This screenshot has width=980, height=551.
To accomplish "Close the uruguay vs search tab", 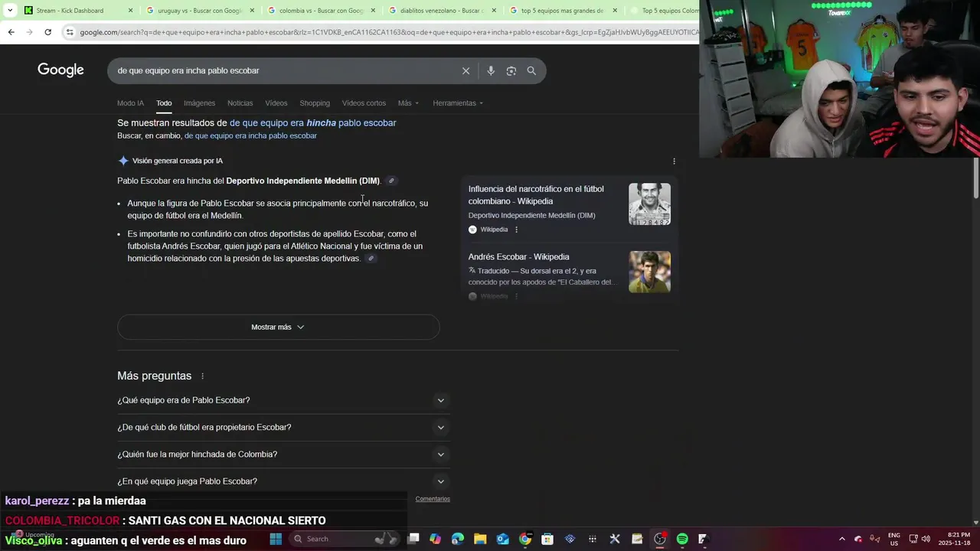I will 252,11.
